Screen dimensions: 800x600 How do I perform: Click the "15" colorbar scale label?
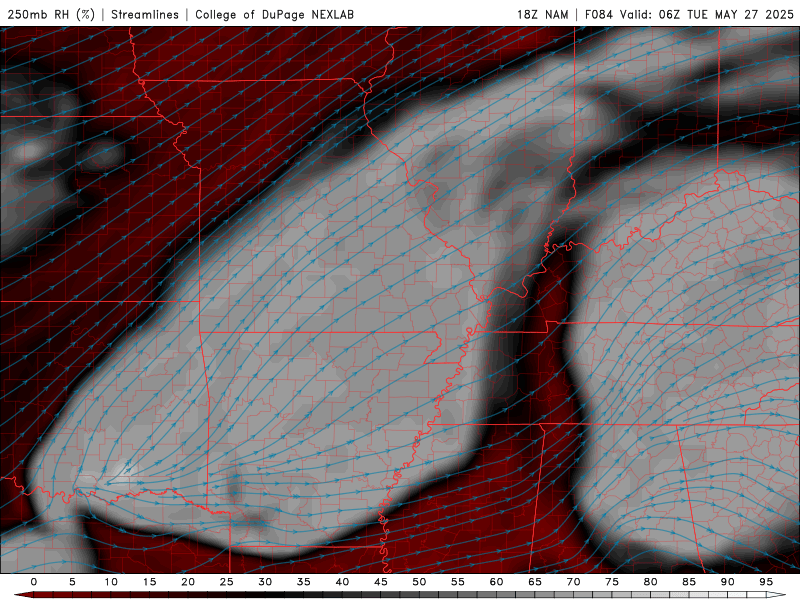point(149,582)
